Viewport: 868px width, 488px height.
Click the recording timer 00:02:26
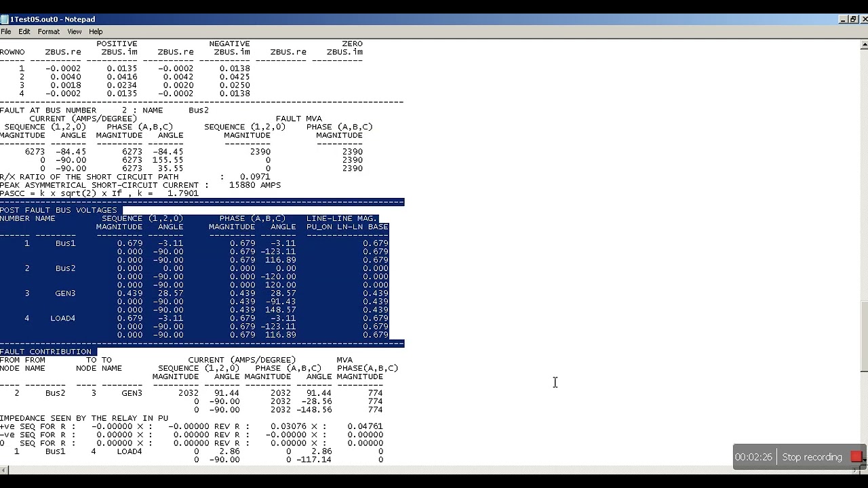coord(753,457)
